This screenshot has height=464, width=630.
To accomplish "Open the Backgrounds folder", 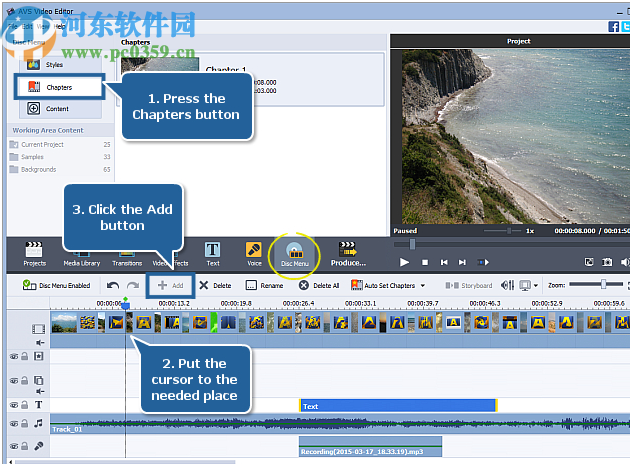I will (59, 169).
